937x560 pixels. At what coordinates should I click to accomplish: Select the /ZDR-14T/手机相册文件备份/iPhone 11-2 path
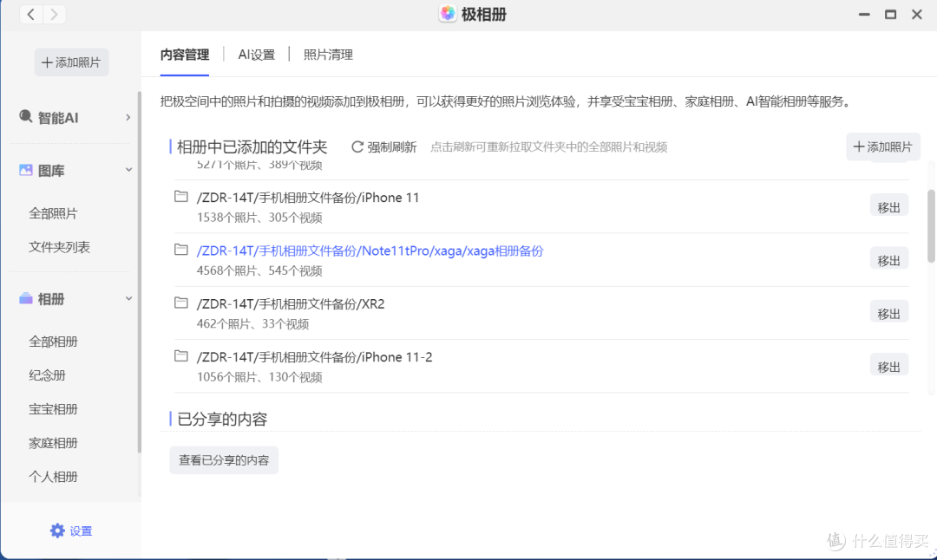coord(314,357)
